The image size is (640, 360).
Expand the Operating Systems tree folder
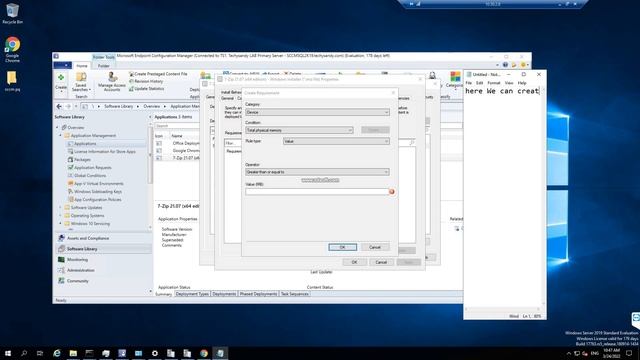[60, 216]
